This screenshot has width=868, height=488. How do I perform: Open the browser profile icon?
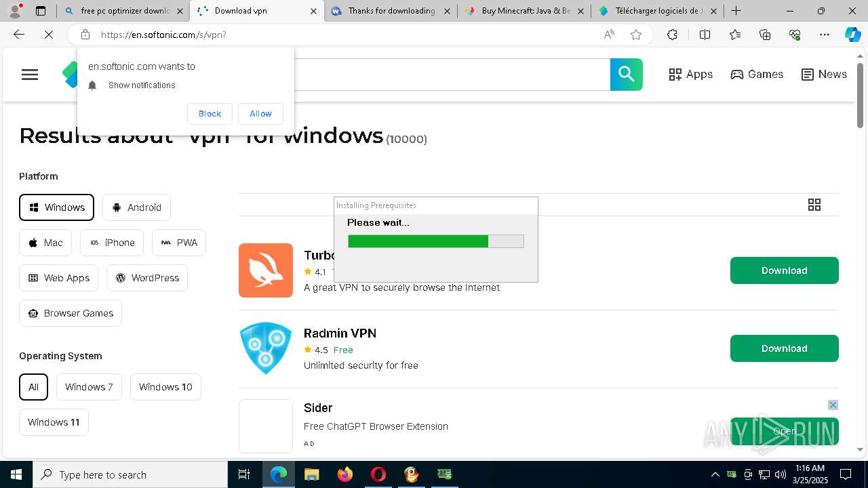(x=15, y=11)
